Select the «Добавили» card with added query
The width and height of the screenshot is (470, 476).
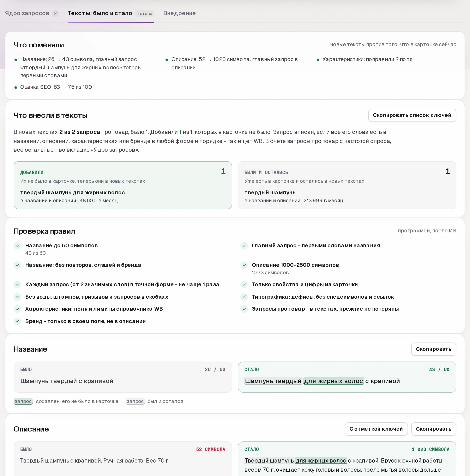click(x=123, y=185)
